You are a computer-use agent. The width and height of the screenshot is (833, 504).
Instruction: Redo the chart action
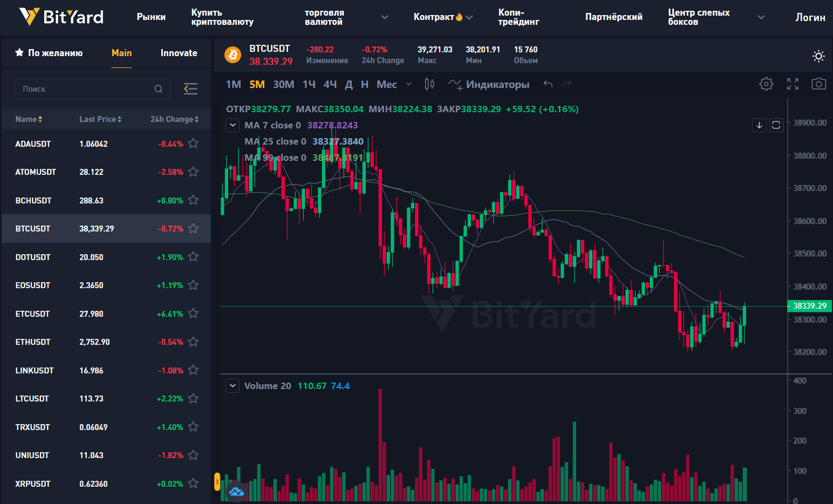point(566,84)
